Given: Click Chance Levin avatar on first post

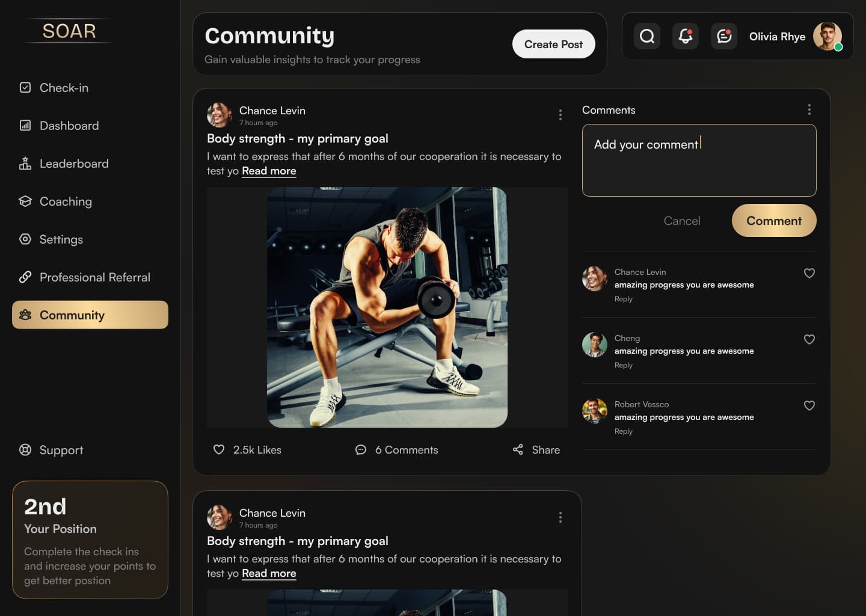Looking at the screenshot, I should pos(220,114).
